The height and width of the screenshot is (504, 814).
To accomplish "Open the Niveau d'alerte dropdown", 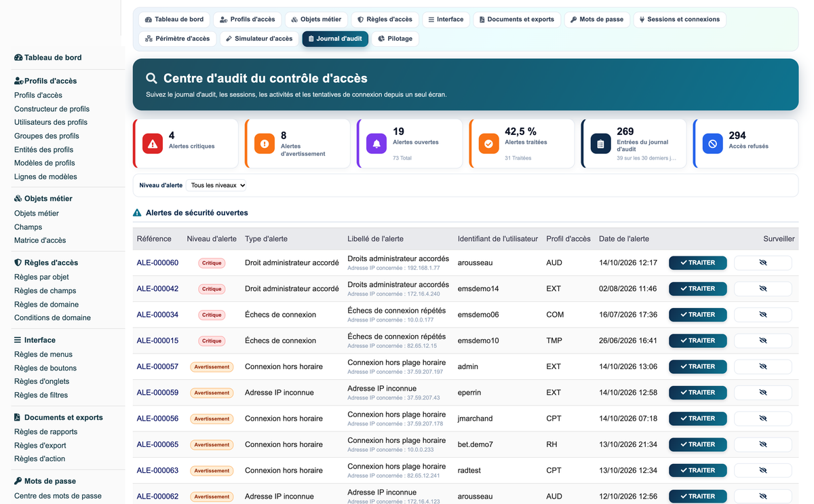I will point(216,185).
